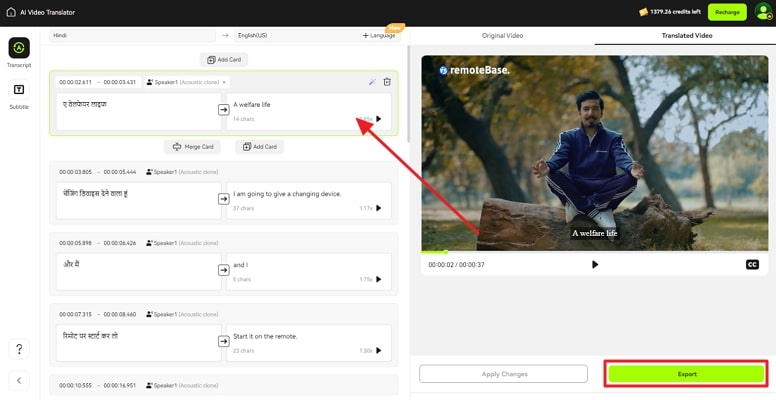Screen dimensions: 776x400
Task: Play audio for 'I am going to give a changing device'
Action: [x=379, y=208]
